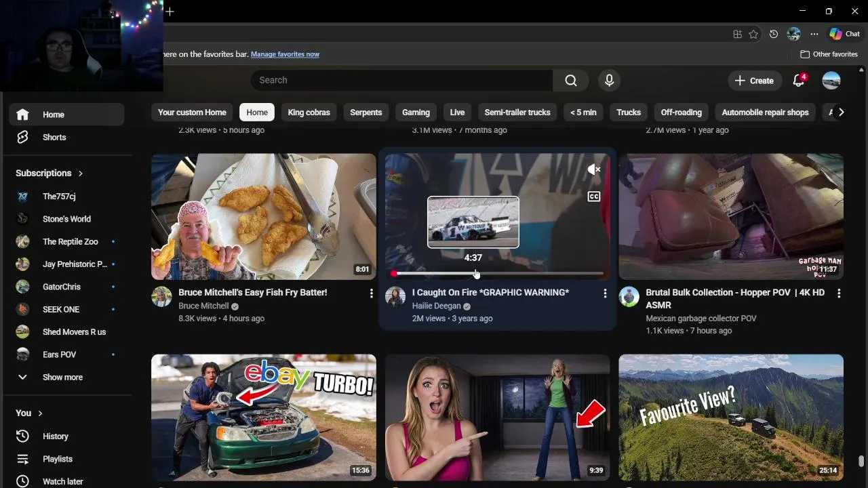Select the Off-roading chip

tap(682, 113)
